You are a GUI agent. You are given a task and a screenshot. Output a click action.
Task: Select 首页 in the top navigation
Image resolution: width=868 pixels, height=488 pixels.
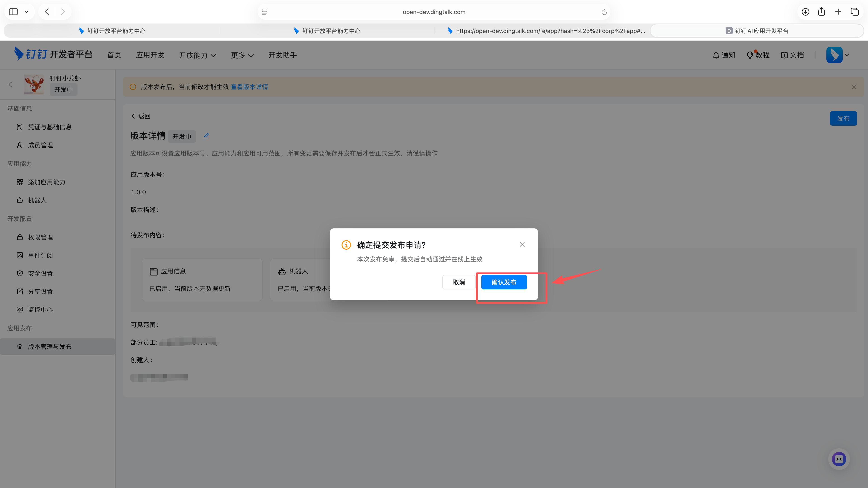point(113,55)
